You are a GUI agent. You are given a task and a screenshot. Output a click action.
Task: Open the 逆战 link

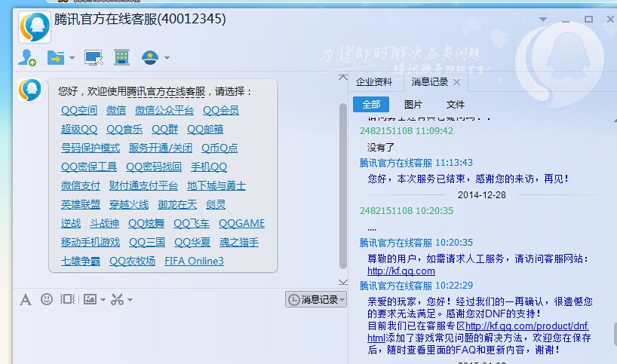[71, 223]
